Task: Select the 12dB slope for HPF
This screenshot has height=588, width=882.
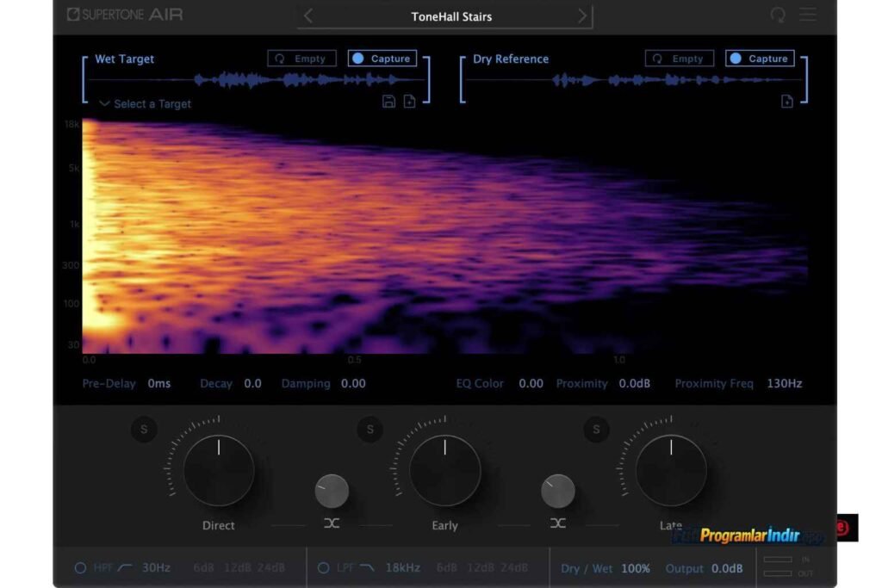Action: pyautogui.click(x=237, y=568)
